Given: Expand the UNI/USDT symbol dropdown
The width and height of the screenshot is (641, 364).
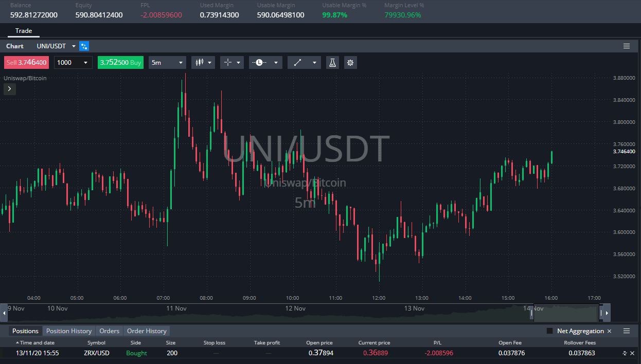Looking at the screenshot, I should tap(74, 46).
